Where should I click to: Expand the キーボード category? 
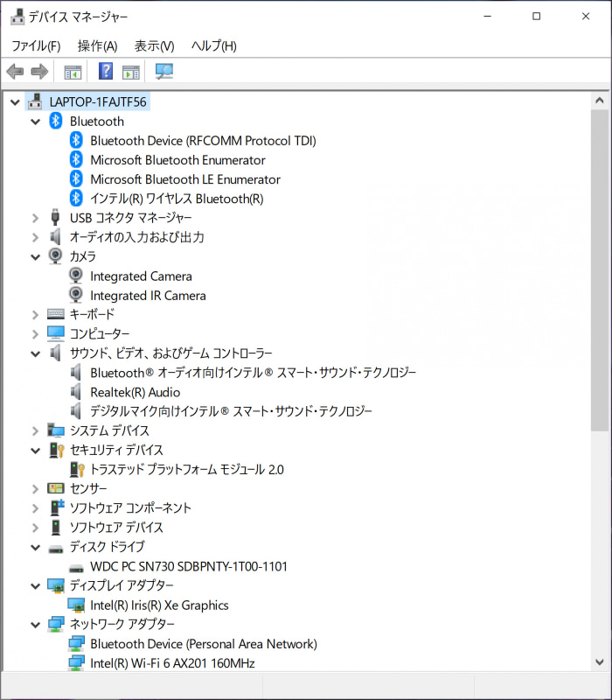coord(35,315)
